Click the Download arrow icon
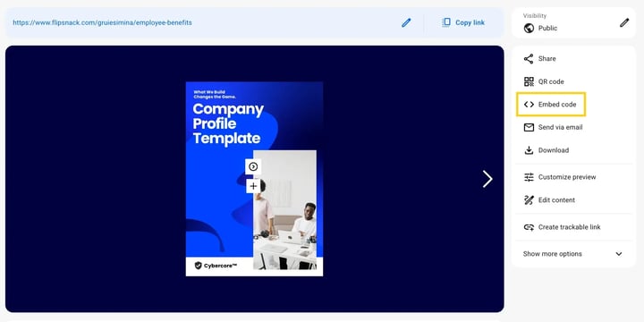Viewport: 644px width, 322px height. pos(529,150)
